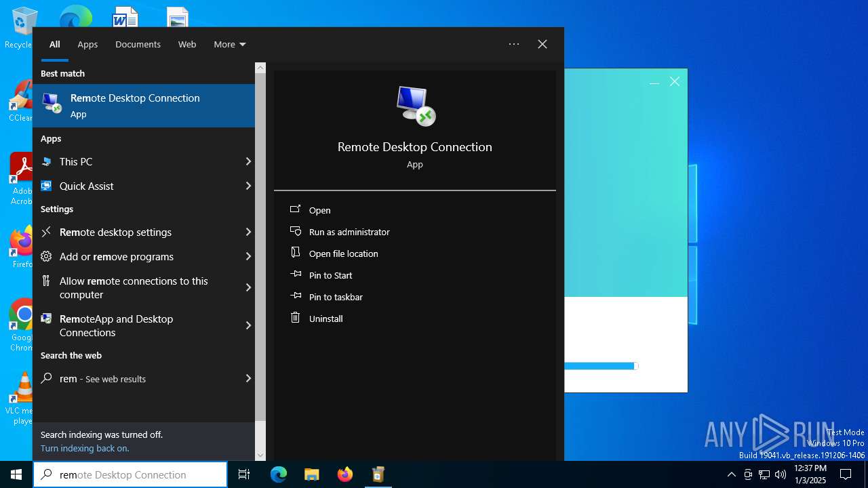Click the trash icon for Uninstall
The width and height of the screenshot is (868, 488).
coord(296,317)
